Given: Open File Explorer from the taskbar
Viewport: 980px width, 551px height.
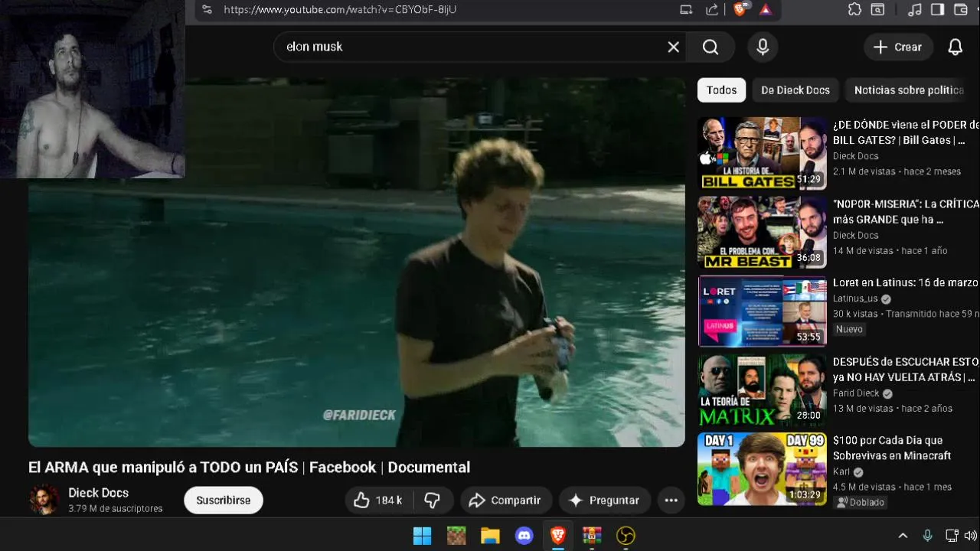Looking at the screenshot, I should (490, 536).
